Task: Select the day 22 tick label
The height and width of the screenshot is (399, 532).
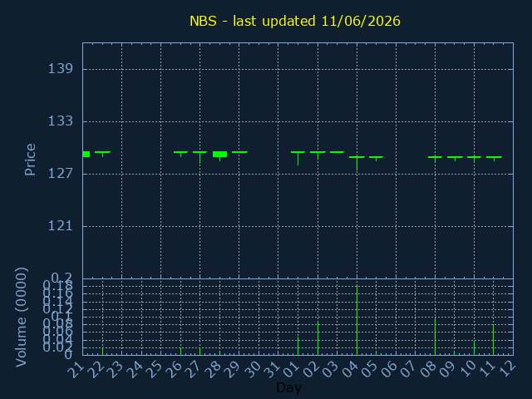Action: (x=96, y=369)
